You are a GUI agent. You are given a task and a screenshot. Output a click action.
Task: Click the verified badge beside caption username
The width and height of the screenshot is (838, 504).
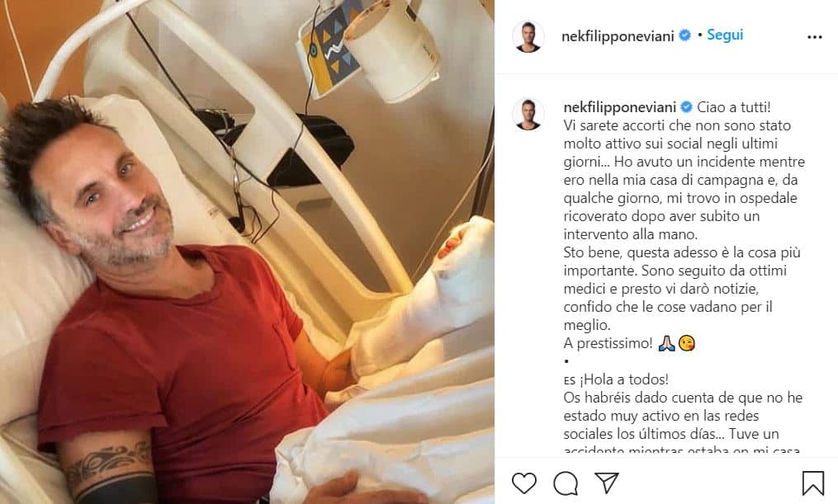click(x=686, y=107)
